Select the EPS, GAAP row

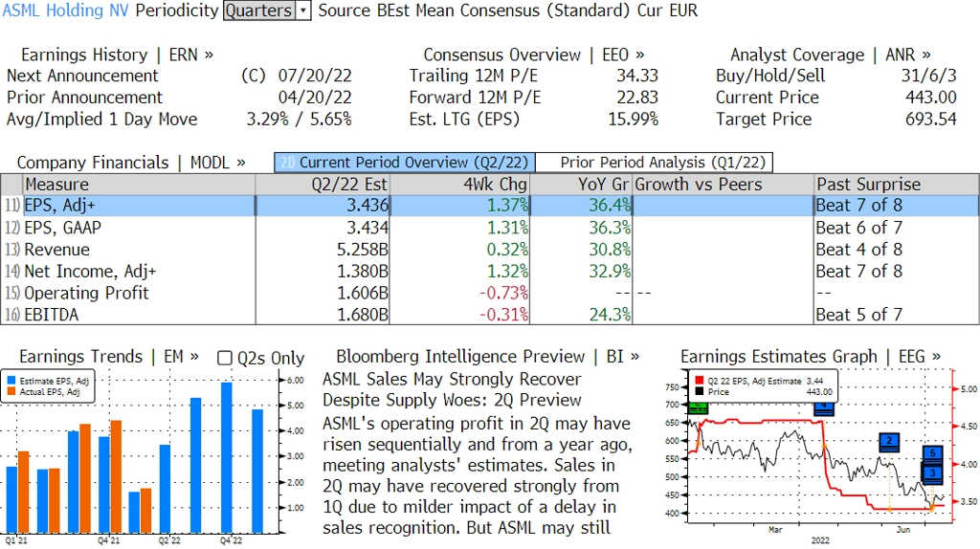tap(490, 228)
